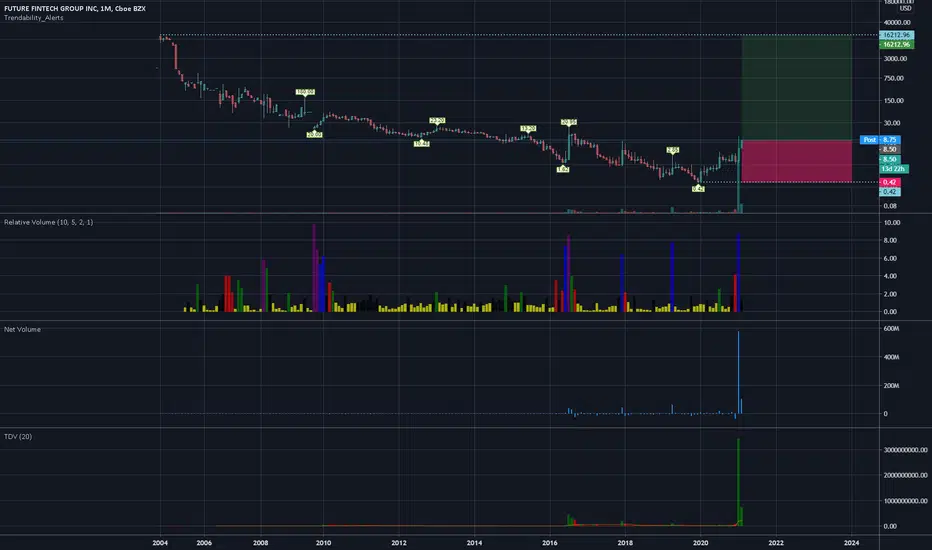Select the TDV (20) indicator legend
Image resolution: width=932 pixels, height=550 pixels.
18,436
